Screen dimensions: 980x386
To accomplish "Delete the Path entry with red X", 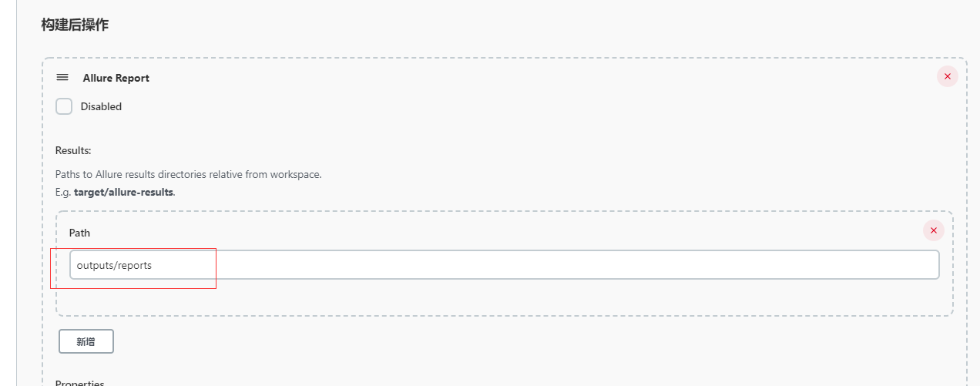I will (933, 230).
